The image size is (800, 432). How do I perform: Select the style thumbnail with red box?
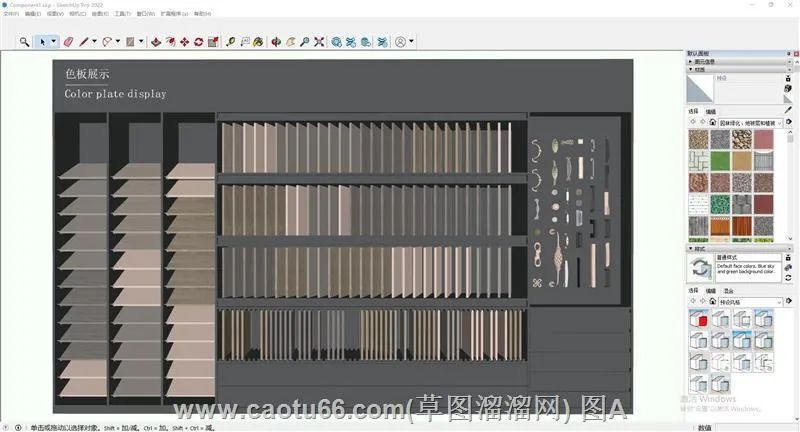[698, 319]
